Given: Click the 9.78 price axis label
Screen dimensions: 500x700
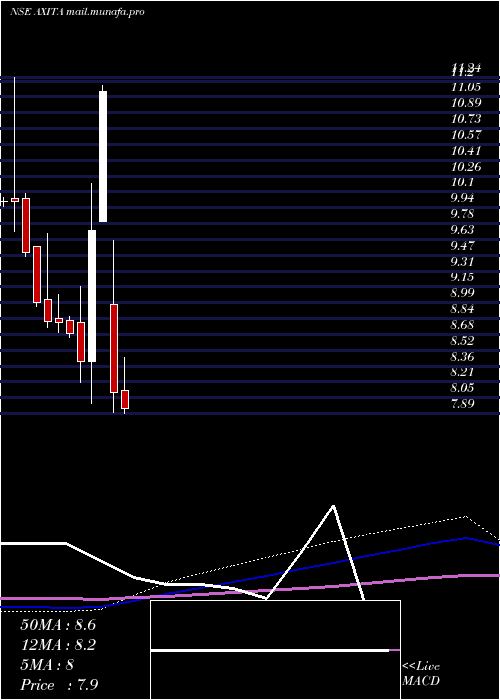Looking at the screenshot, I should point(462,214).
